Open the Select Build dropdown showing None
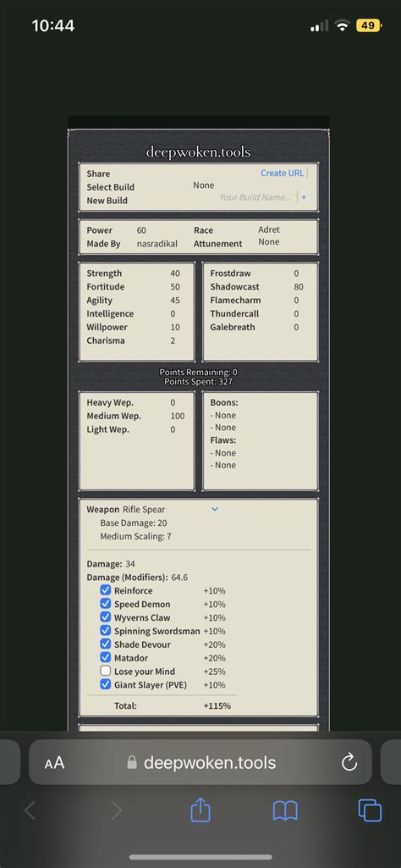Screen dimensions: 401x868 point(204,185)
